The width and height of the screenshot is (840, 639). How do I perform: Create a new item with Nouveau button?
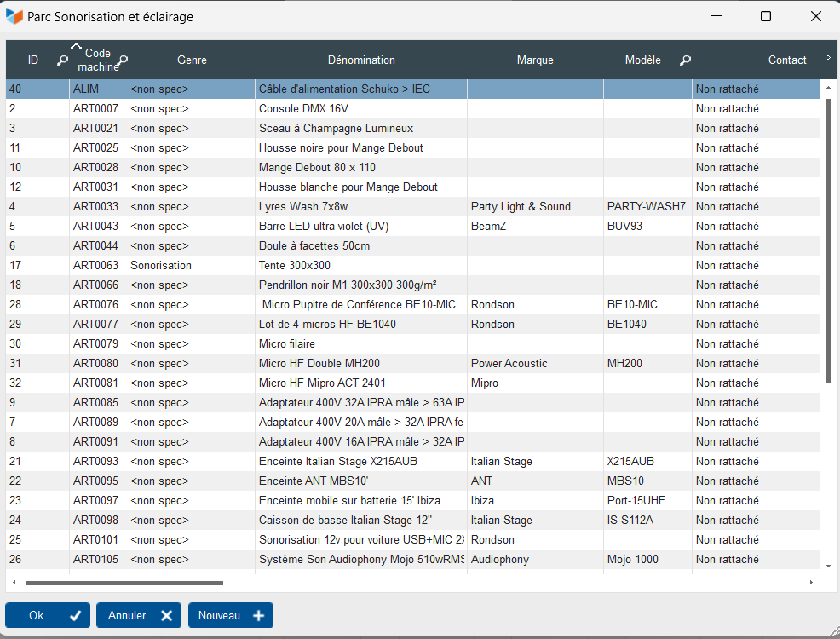tap(230, 615)
